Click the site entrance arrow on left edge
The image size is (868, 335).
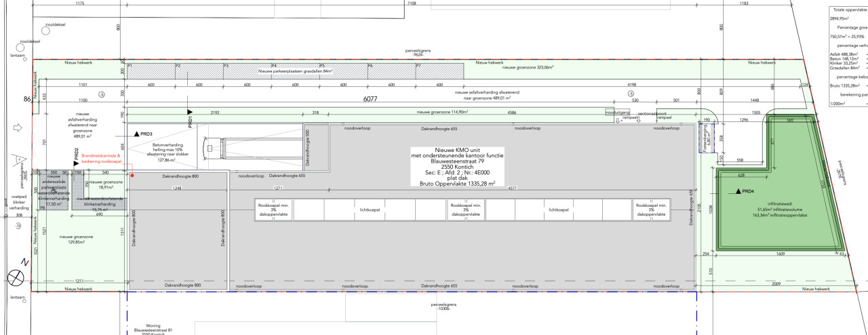pos(17,127)
